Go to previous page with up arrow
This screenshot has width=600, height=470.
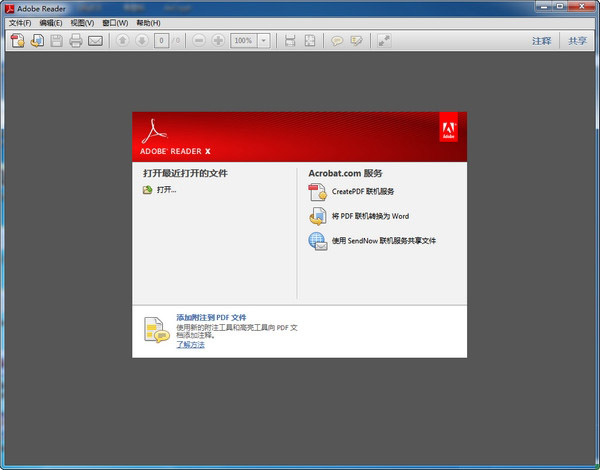click(122, 41)
